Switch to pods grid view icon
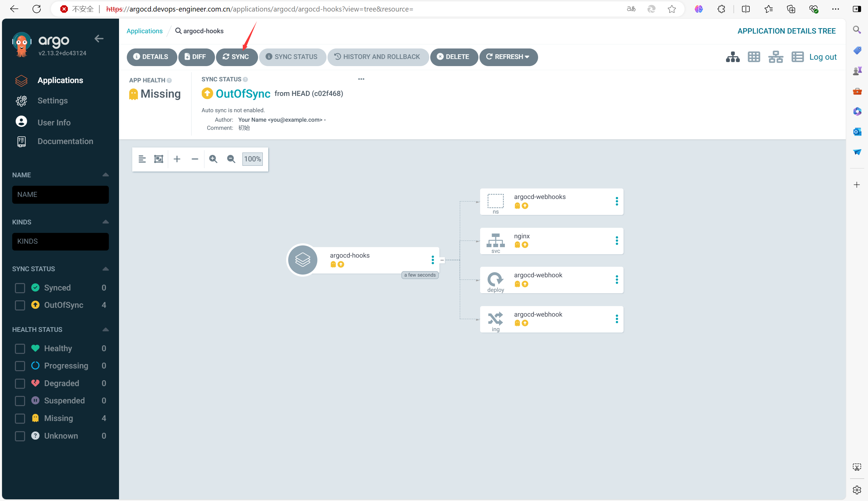 pyautogui.click(x=754, y=57)
